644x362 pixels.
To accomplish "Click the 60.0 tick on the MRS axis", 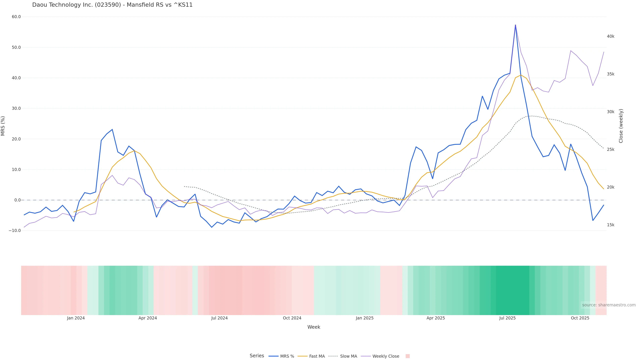I will click(16, 17).
